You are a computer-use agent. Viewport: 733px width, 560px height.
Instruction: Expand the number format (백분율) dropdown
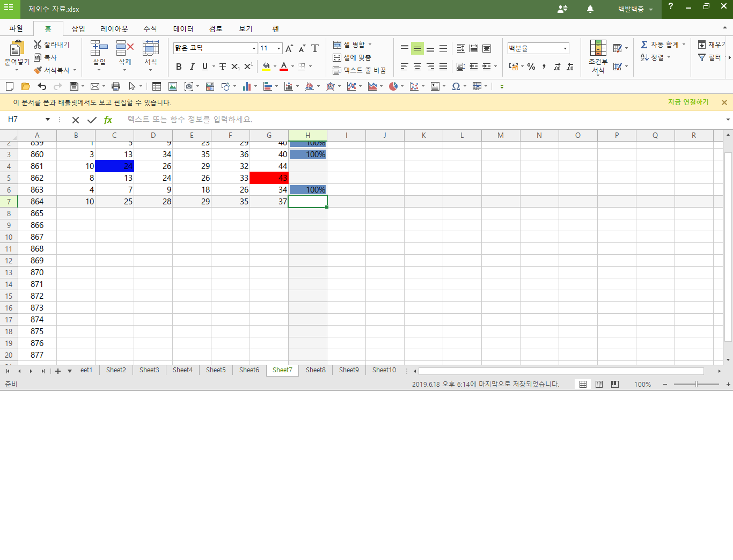pos(565,48)
